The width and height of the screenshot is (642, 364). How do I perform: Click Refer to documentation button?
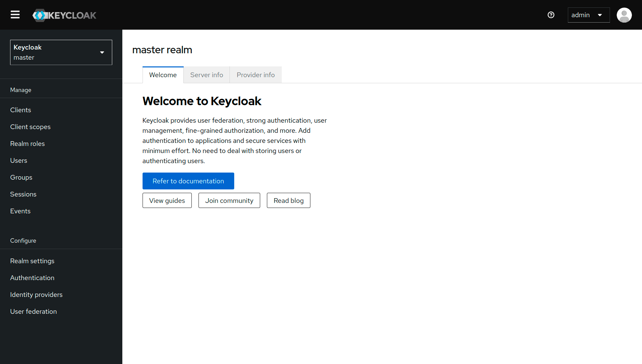coord(188,181)
